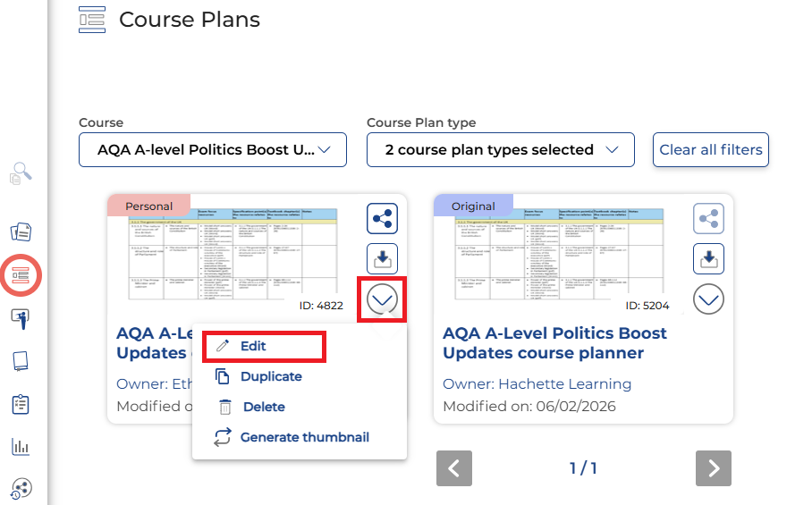Open the Course filter dropdown
This screenshot has height=505, width=812.
pos(213,150)
